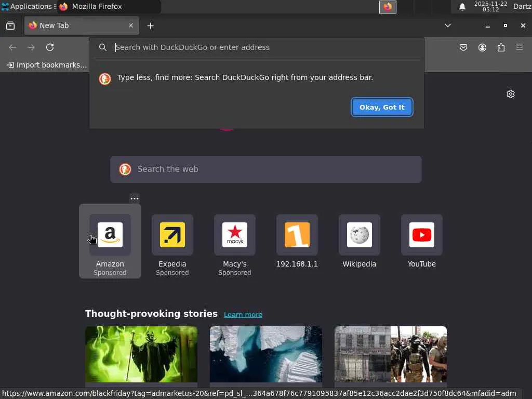This screenshot has height=399, width=532.
Task: Click Import bookmarks in bookmarks toolbar
Action: [47, 65]
